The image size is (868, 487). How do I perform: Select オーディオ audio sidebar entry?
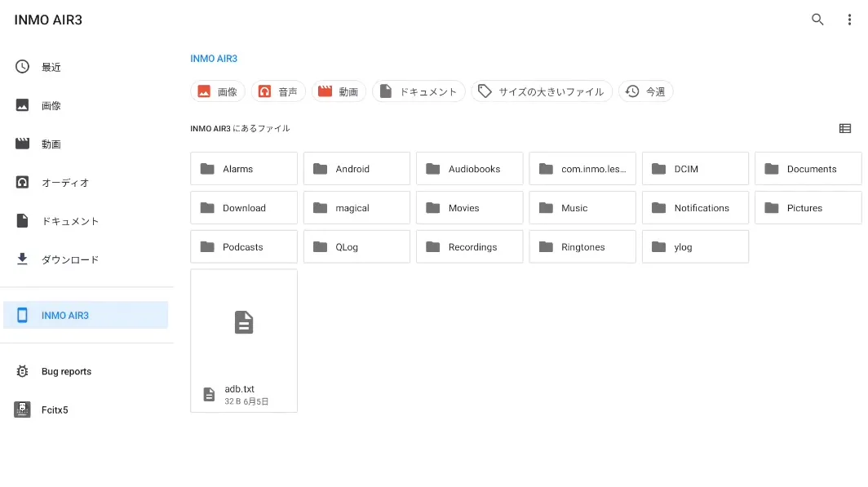tap(65, 183)
